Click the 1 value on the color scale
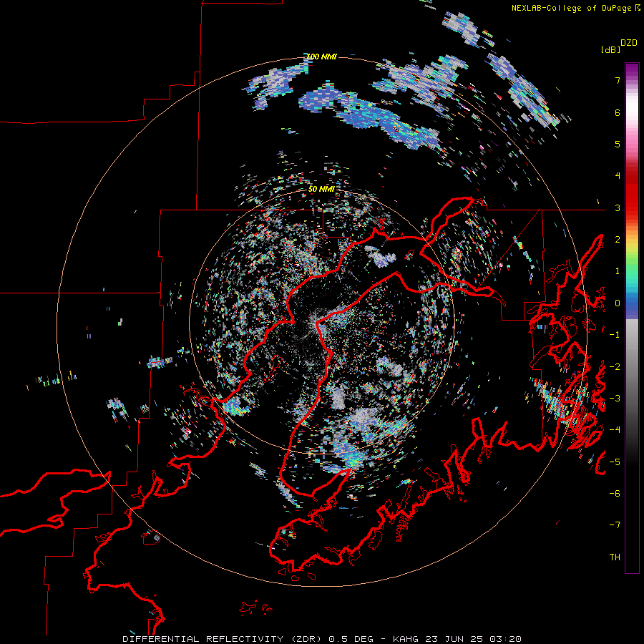644x644 pixels. coord(618,271)
